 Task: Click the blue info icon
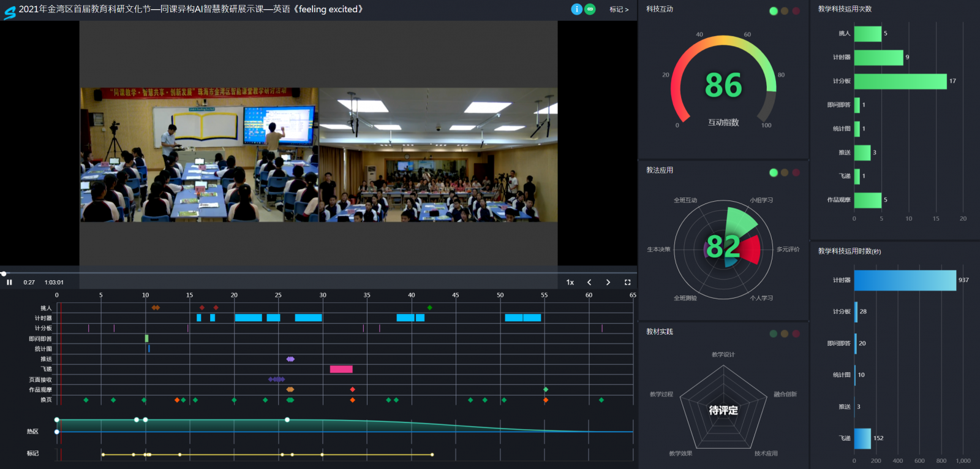click(576, 9)
